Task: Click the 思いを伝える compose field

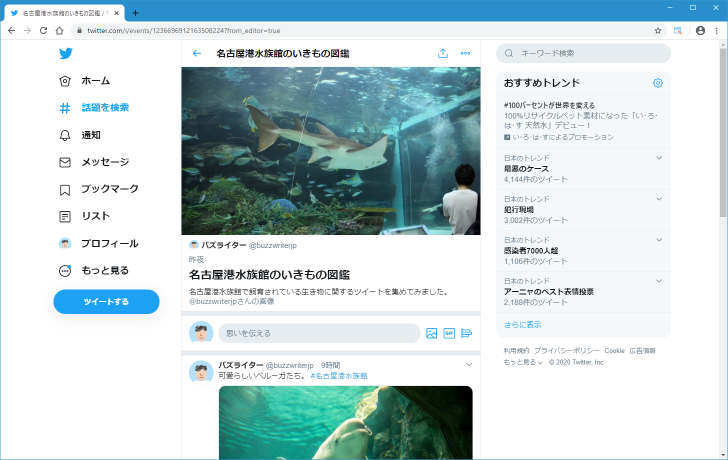Action: coord(319,333)
